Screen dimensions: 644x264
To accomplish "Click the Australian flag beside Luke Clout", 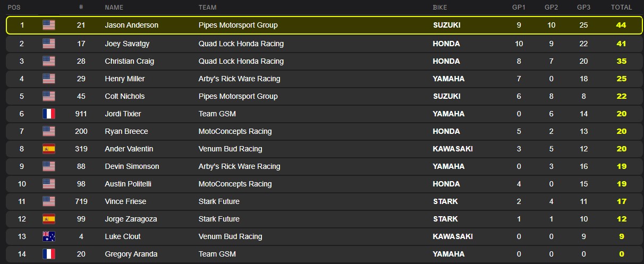I will point(49,236).
